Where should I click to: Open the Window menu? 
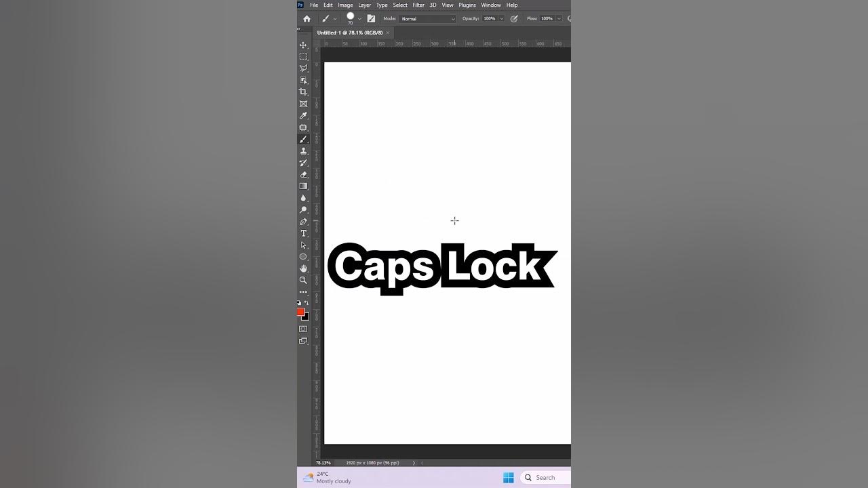tap(491, 5)
